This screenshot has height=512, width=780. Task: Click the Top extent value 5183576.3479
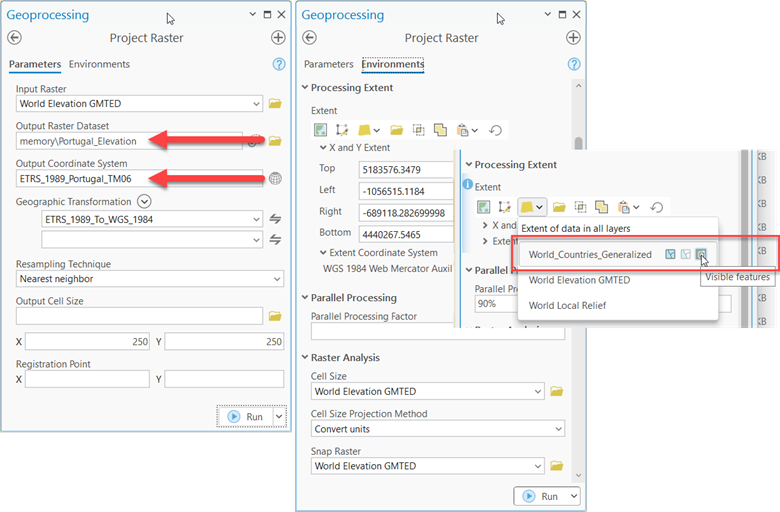(x=406, y=170)
